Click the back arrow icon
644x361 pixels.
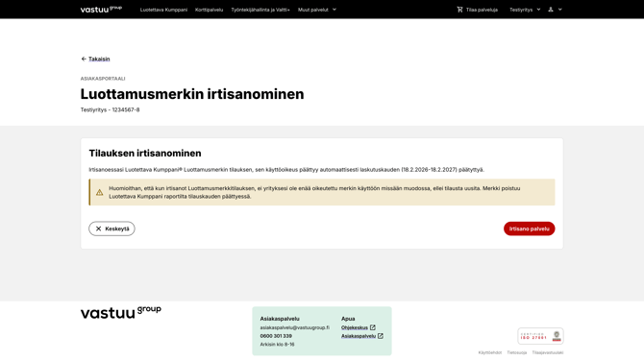pyautogui.click(x=84, y=60)
